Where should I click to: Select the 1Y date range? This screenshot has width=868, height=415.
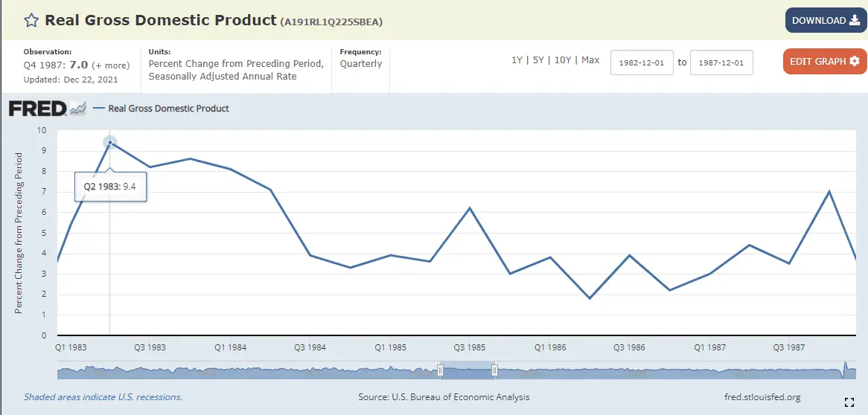click(517, 60)
